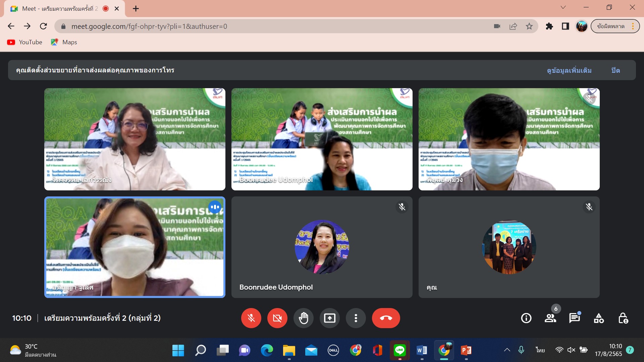
Task: Unmute the microphone in Meet controls
Action: point(251,318)
